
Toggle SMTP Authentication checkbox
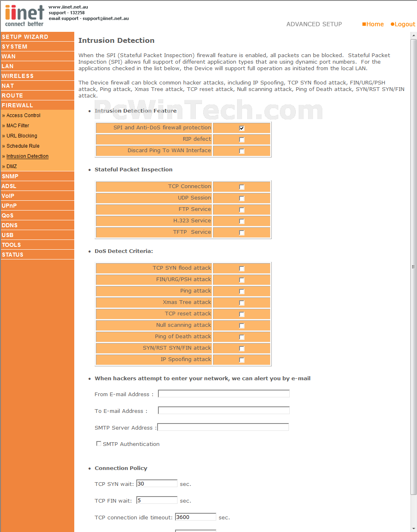pos(99,443)
